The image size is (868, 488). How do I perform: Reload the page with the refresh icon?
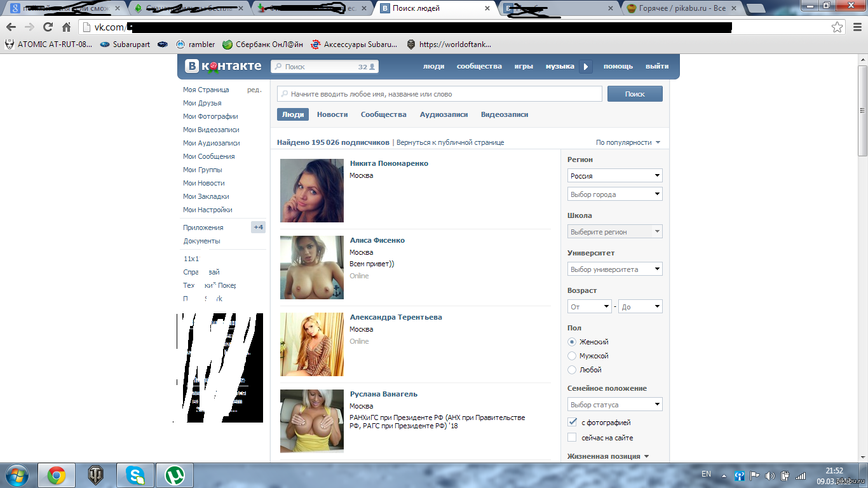pos(48,27)
